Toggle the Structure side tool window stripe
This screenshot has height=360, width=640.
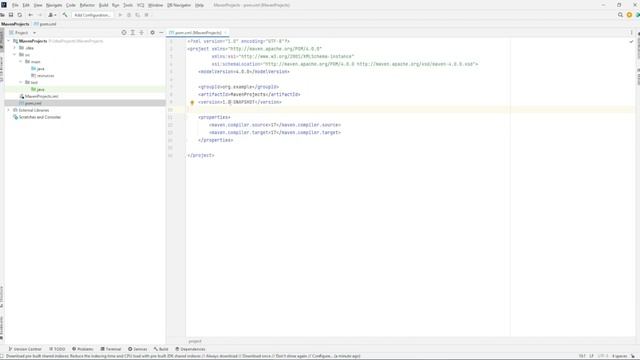(2, 297)
